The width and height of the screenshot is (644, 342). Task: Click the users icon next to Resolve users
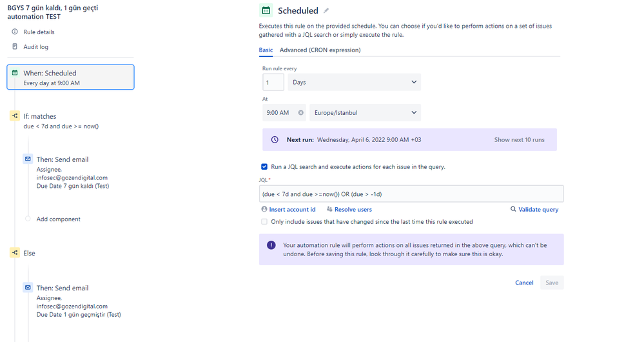point(329,209)
